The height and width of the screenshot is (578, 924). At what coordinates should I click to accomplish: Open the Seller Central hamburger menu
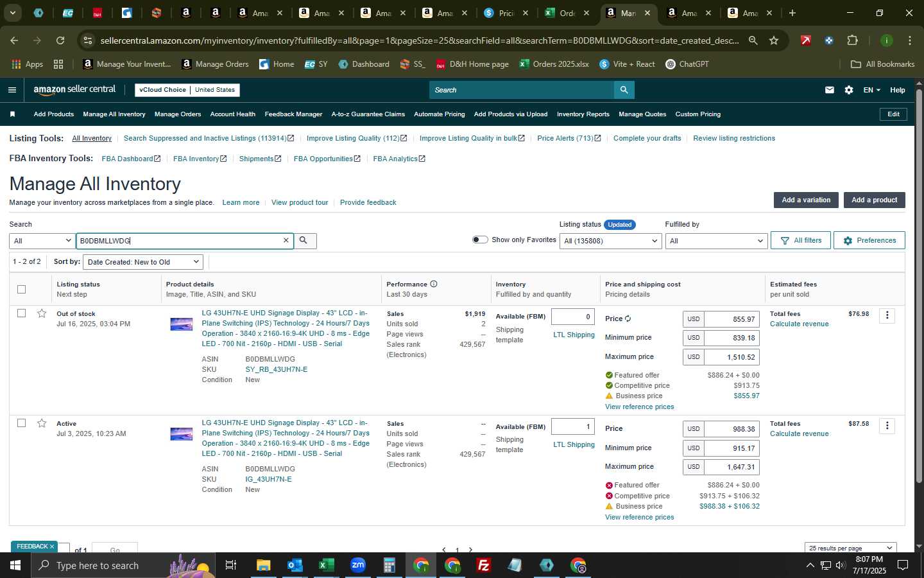[x=12, y=90]
